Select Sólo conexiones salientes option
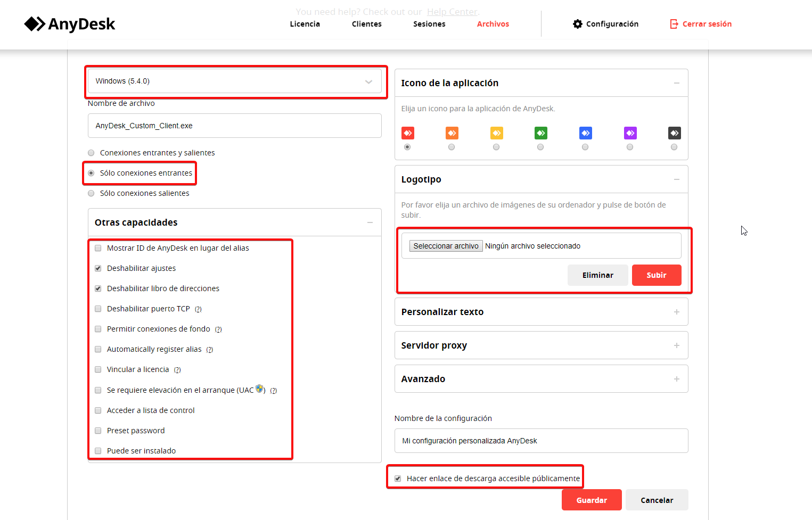812x520 pixels. point(91,193)
